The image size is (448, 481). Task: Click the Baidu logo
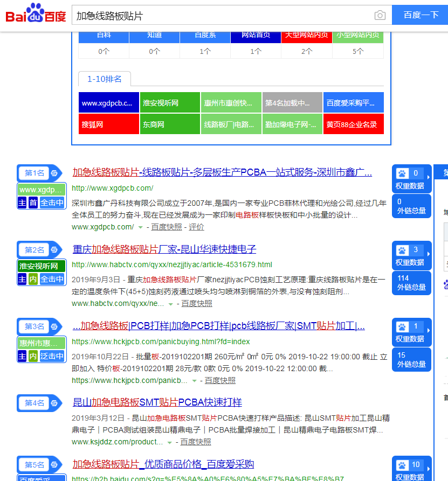pos(36,13)
